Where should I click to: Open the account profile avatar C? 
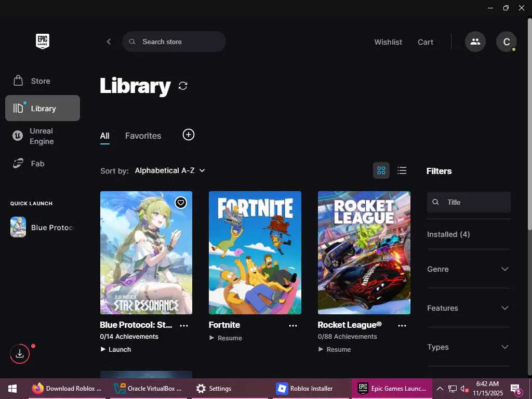click(506, 42)
